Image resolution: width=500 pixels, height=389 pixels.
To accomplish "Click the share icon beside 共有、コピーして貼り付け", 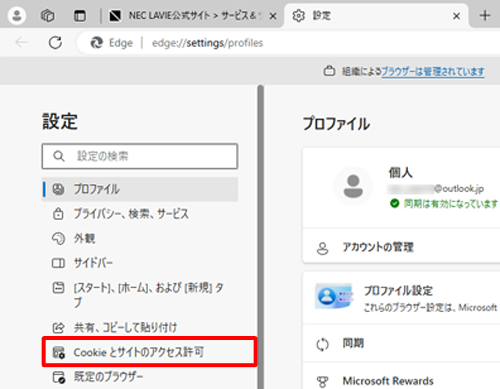I will click(x=58, y=327).
